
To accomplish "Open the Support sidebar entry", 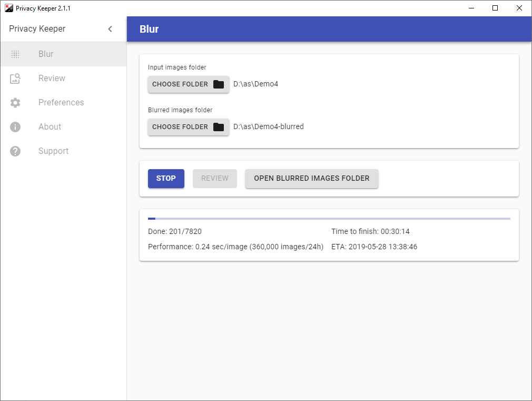I will (63, 151).
